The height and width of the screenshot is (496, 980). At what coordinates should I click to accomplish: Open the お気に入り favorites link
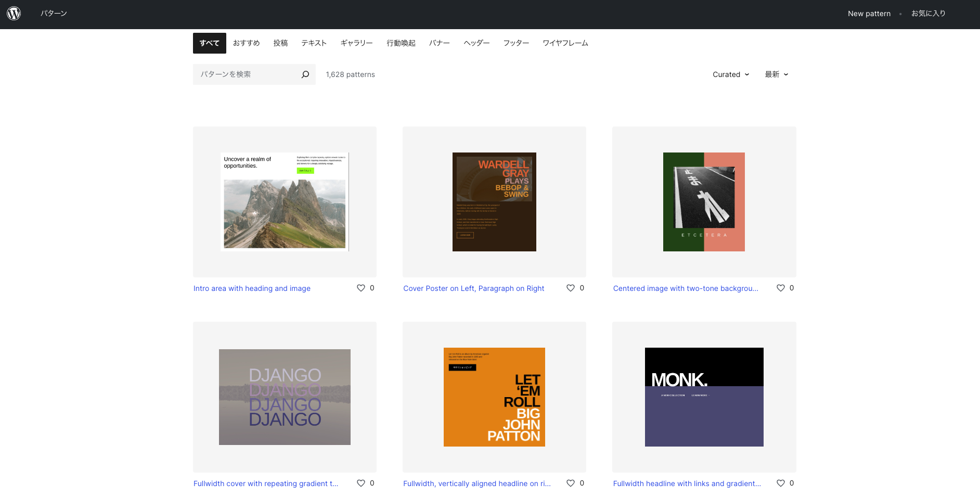click(929, 14)
